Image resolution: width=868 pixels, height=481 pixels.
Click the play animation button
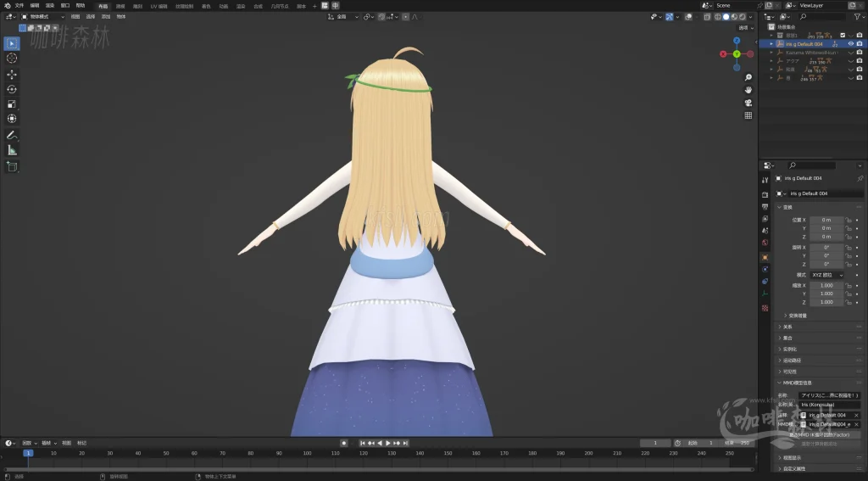[x=387, y=444]
